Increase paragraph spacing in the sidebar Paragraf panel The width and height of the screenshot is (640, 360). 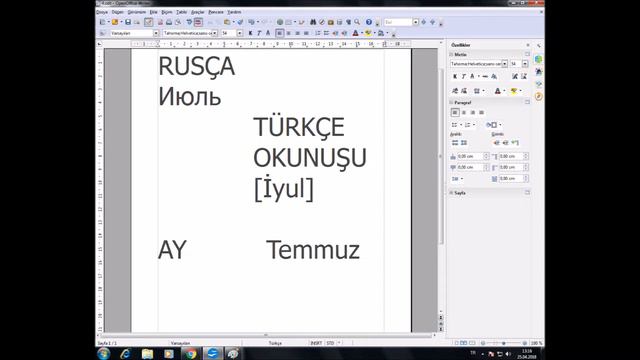click(x=455, y=143)
